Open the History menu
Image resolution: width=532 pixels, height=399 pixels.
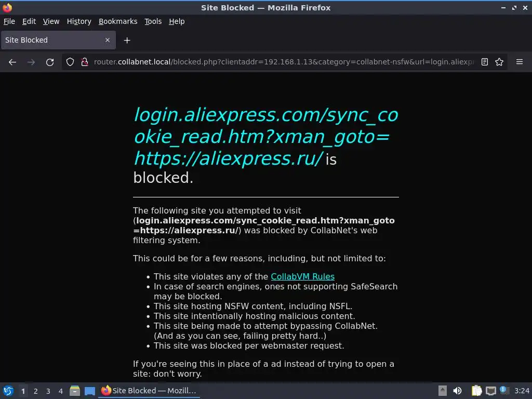coord(79,21)
